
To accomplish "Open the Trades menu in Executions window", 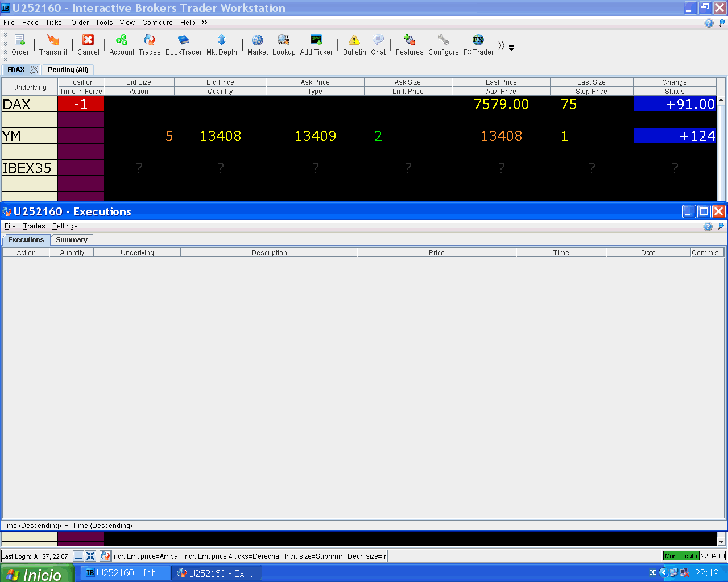I will [x=34, y=226].
